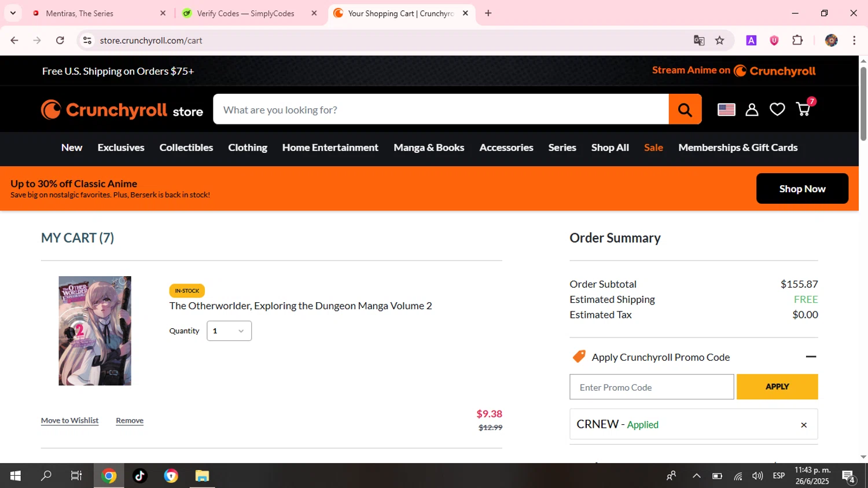Screen dimensions: 868x488
Task: Open the Shop All menu
Action: [x=610, y=148]
